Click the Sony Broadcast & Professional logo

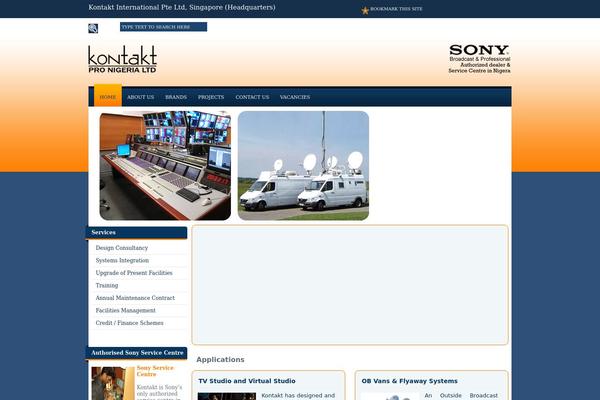(x=479, y=59)
